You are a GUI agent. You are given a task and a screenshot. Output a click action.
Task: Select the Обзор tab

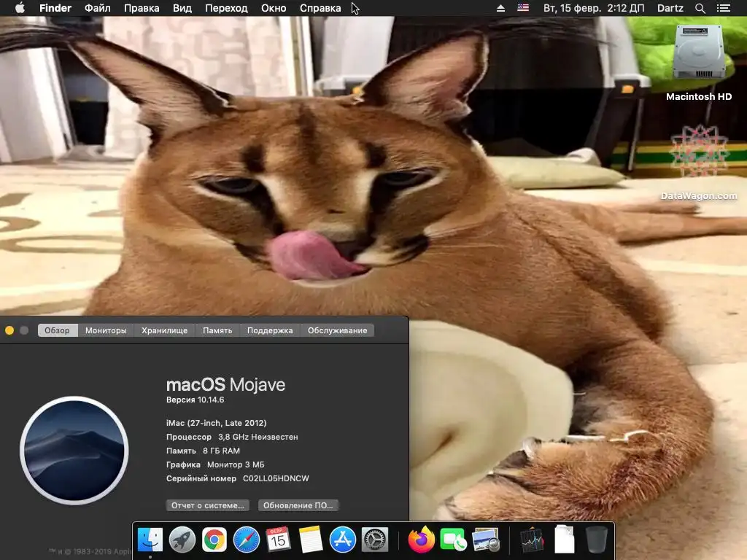[x=57, y=330]
